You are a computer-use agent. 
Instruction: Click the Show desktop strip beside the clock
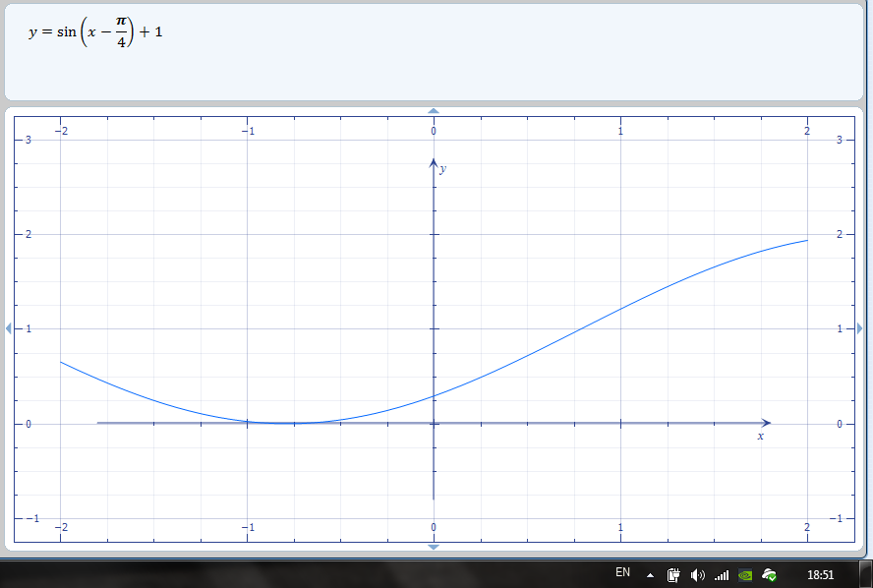coord(866,574)
